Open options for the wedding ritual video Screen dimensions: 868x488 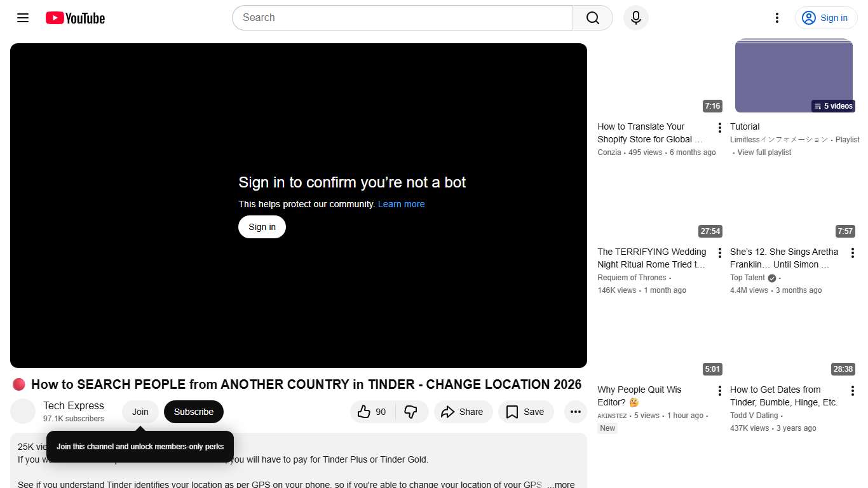(719, 252)
